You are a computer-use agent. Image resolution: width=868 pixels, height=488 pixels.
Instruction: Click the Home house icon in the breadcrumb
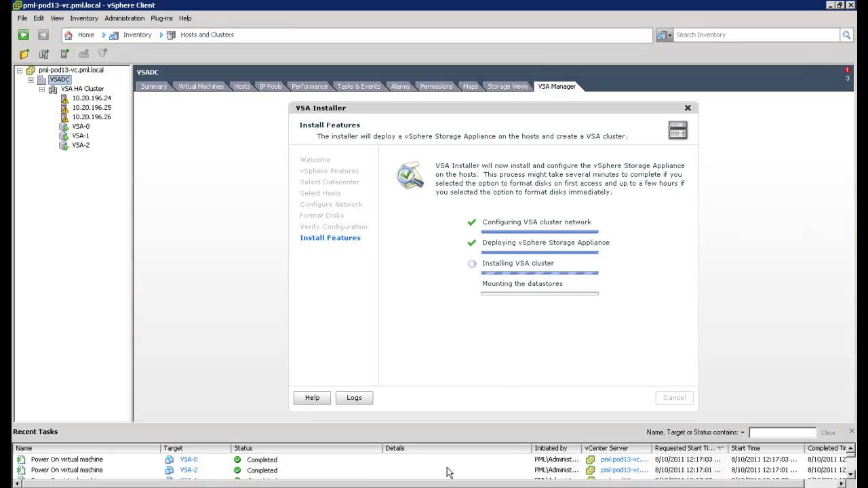[x=68, y=35]
